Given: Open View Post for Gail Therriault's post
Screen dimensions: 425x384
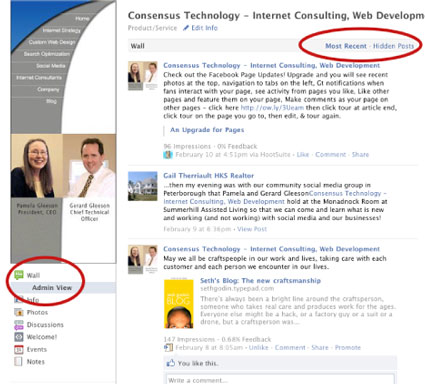Looking at the screenshot, I should tap(252, 229).
